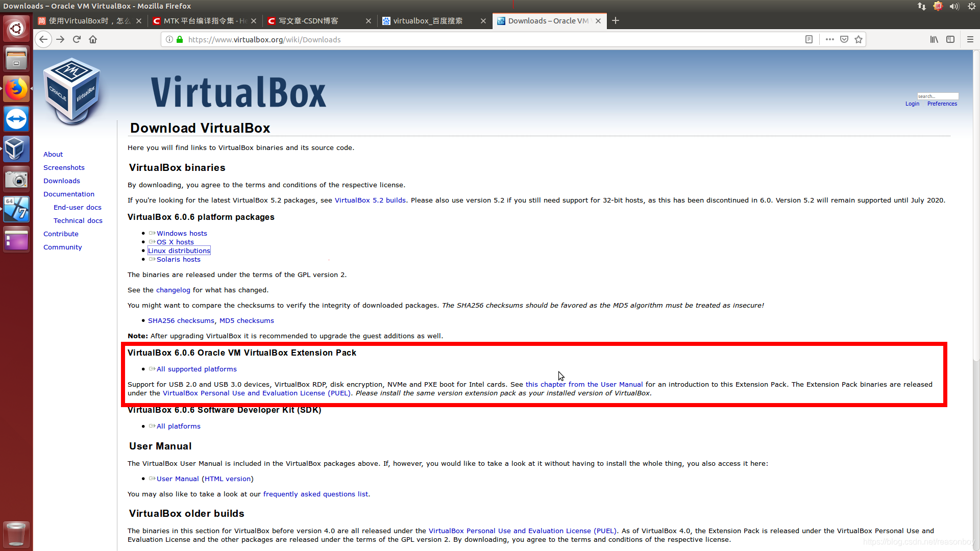
Task: Click the Firefox home button icon
Action: click(93, 39)
